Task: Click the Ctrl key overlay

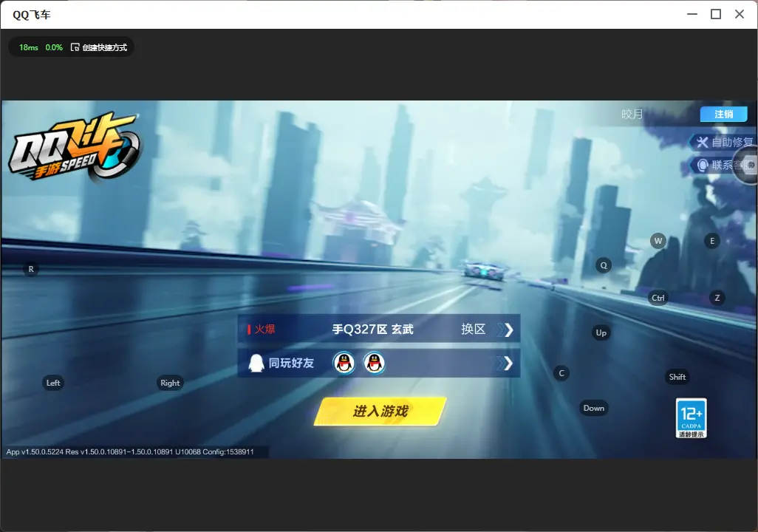Action: (658, 298)
